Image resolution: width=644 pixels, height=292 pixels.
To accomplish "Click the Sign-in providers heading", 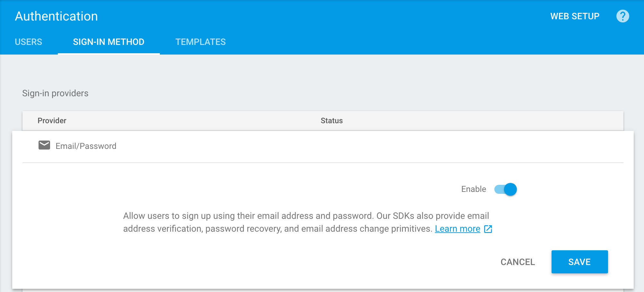I will click(55, 93).
